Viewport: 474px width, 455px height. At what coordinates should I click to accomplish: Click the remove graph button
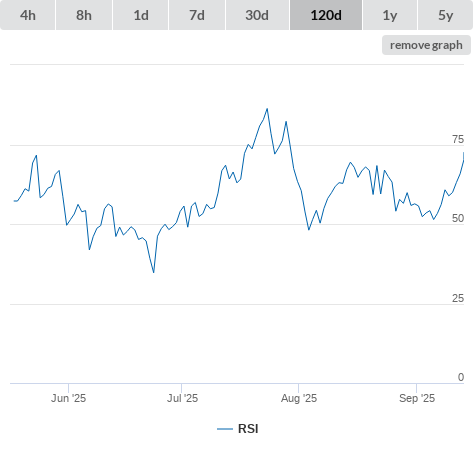(426, 45)
